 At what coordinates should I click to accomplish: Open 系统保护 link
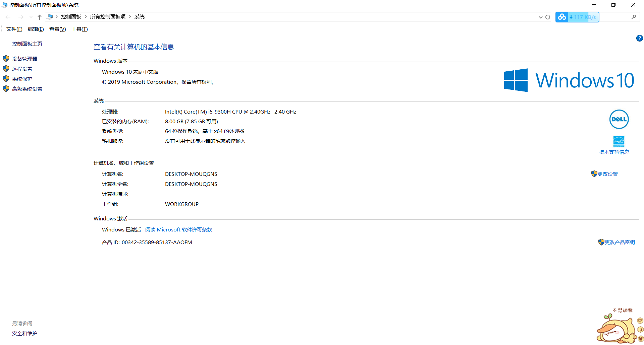22,79
